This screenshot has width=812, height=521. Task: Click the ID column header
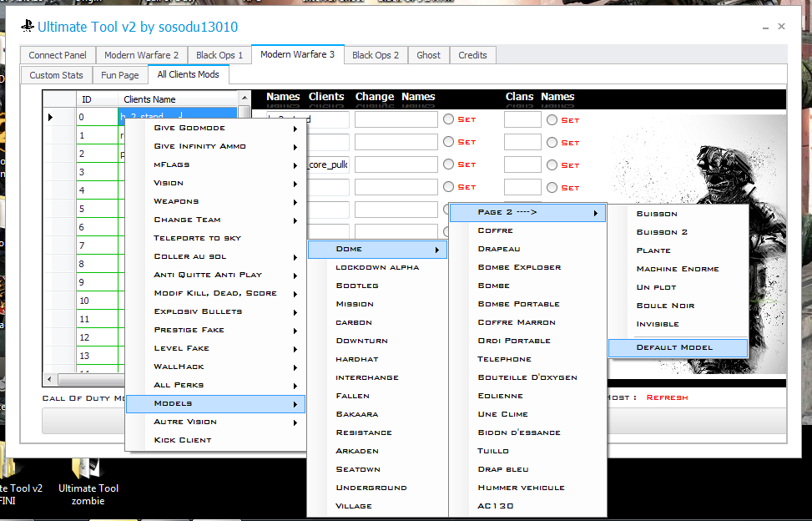97,99
